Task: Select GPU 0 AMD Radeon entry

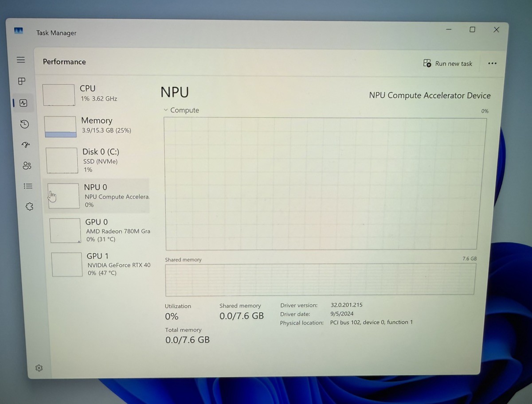Action: pyautogui.click(x=100, y=230)
